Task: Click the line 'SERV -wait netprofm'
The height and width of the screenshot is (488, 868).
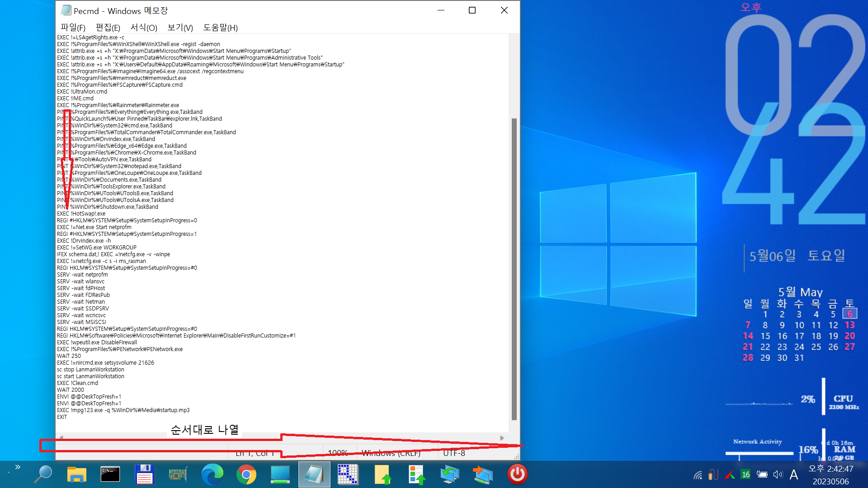Action: coord(82,275)
